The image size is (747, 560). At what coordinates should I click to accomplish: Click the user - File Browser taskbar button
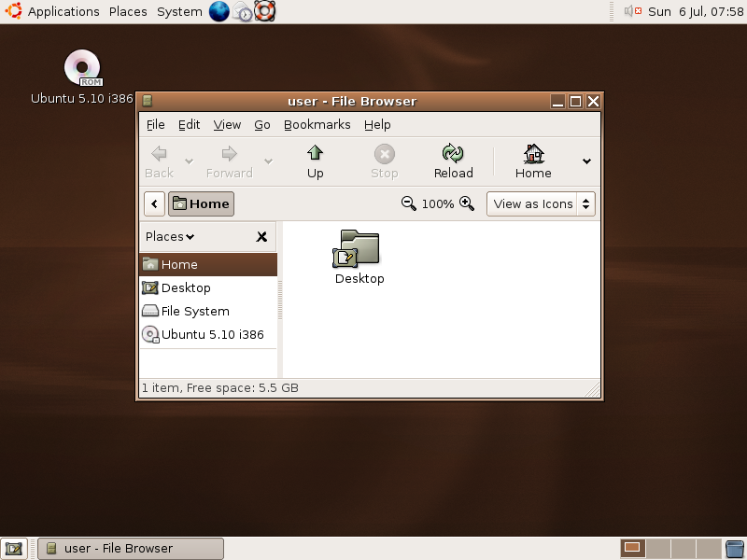129,548
